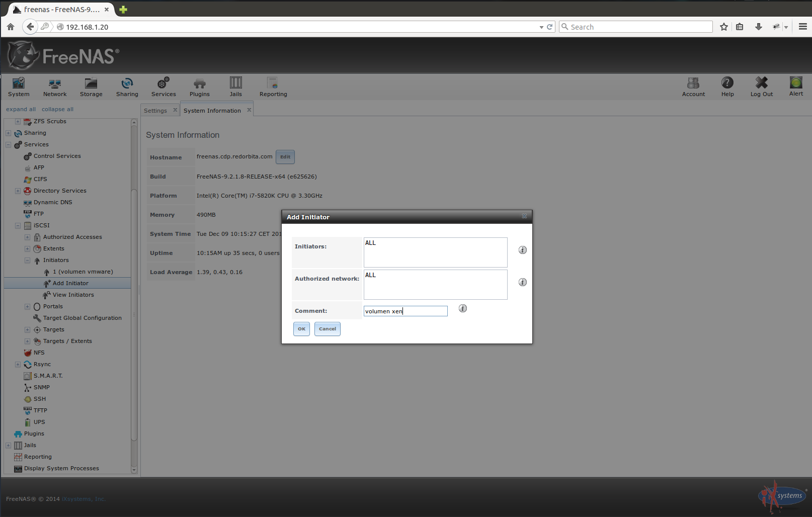Click the Alert status icon
The width and height of the screenshot is (812, 517).
click(796, 85)
